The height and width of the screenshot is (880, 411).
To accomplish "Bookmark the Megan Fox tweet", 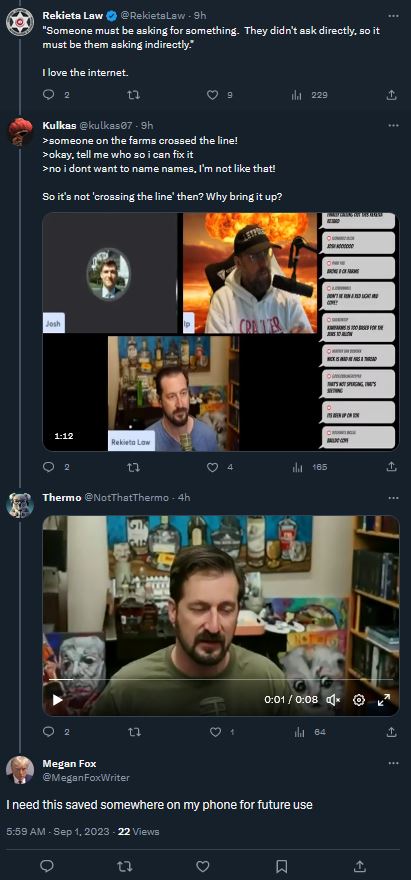I will [x=282, y=866].
